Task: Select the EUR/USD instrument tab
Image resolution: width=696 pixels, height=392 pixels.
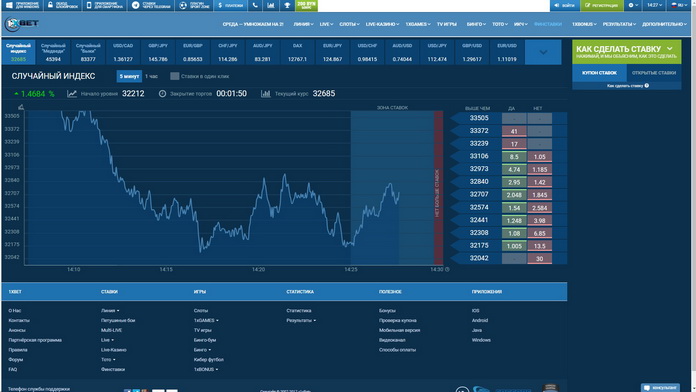Action: click(507, 52)
